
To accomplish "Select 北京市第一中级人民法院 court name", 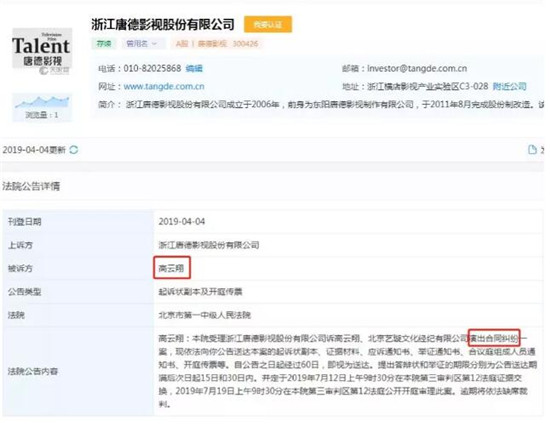I will (204, 315).
